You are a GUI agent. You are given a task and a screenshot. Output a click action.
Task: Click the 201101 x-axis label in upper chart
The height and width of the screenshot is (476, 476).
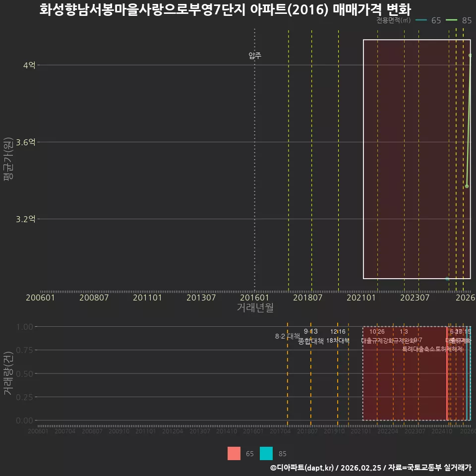[x=147, y=297]
